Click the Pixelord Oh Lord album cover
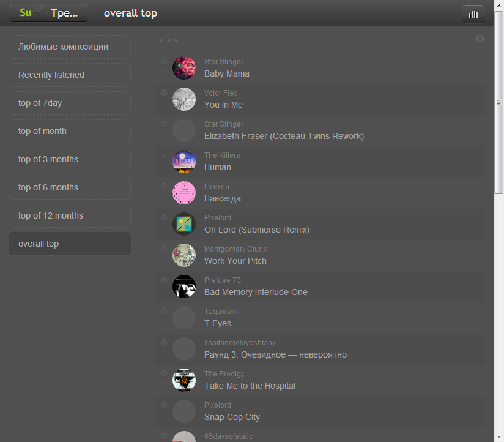The height and width of the screenshot is (442, 504). (x=184, y=224)
